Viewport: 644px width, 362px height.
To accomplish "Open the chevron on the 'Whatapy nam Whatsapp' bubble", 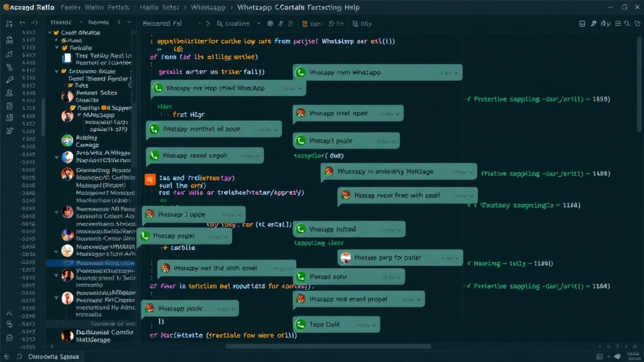I will [456, 73].
